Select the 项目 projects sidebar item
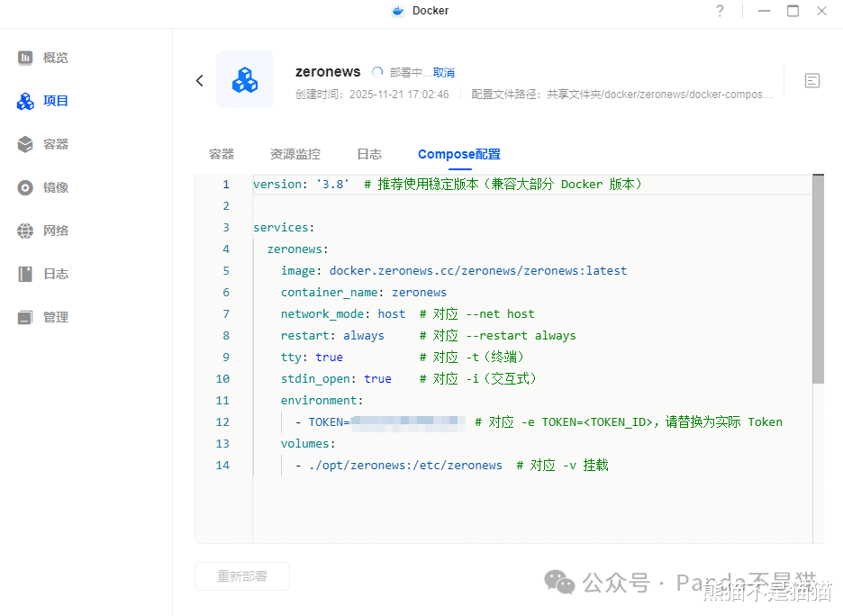Screen dimensions: 843x616 43,101
